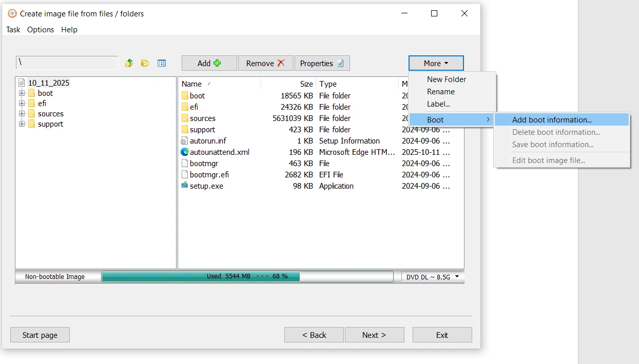Expand the sources tree node
Image resolution: width=639 pixels, height=364 pixels.
[x=22, y=114]
